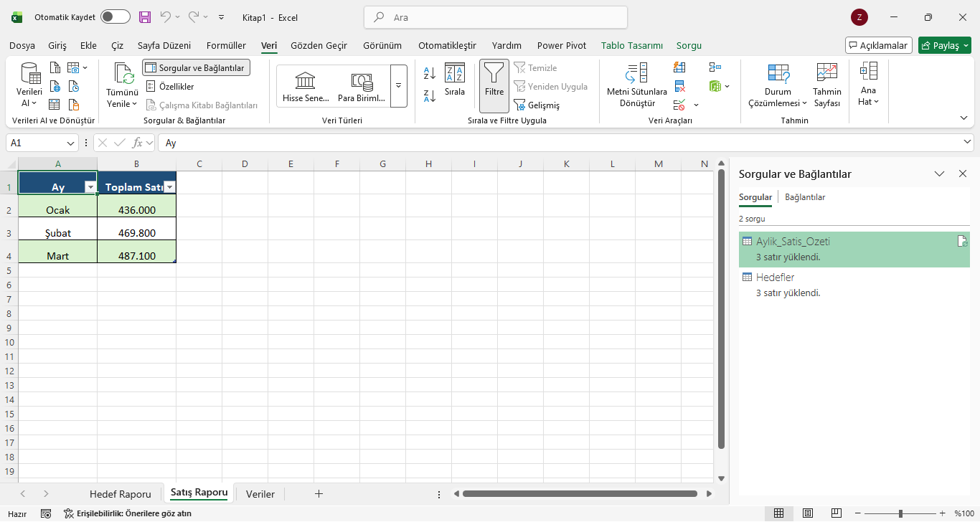Switch to Page Layout view
Viewport: 980px width, 522px height.
pos(808,513)
